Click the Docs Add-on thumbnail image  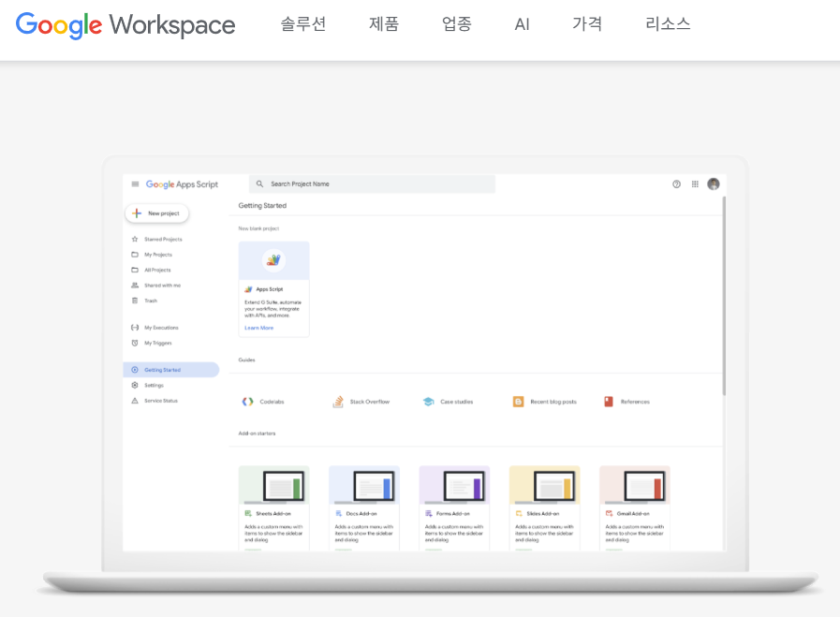(364, 485)
